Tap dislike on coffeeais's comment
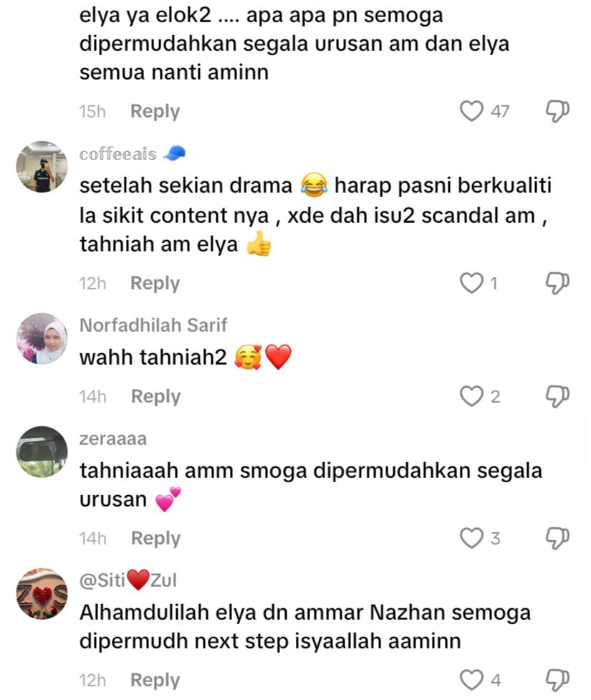This screenshot has height=700, width=591. pos(557,283)
